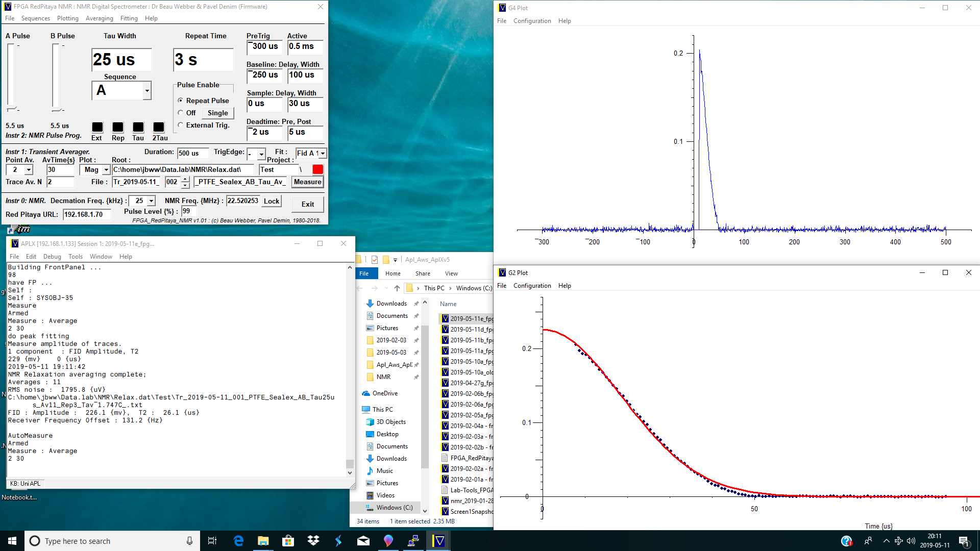Click the G2 Plot configuration menu
Viewport: 980px width, 551px height.
tap(532, 285)
